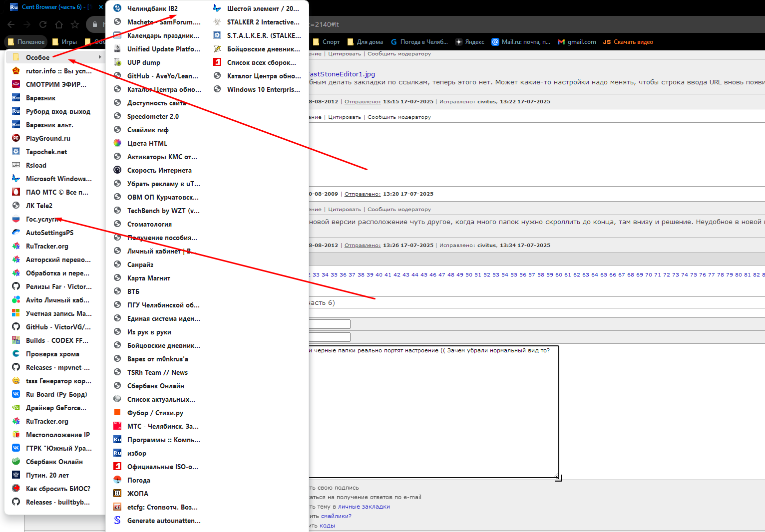Image resolution: width=765 pixels, height=532 pixels.
Task: Open the смайлики? help link
Action: pyautogui.click(x=336, y=516)
